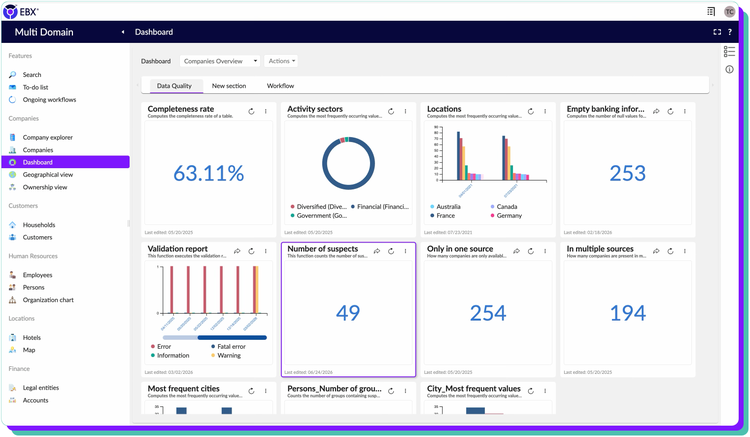Open Companies sidebar entry
This screenshot has height=437, width=750.
38,150
